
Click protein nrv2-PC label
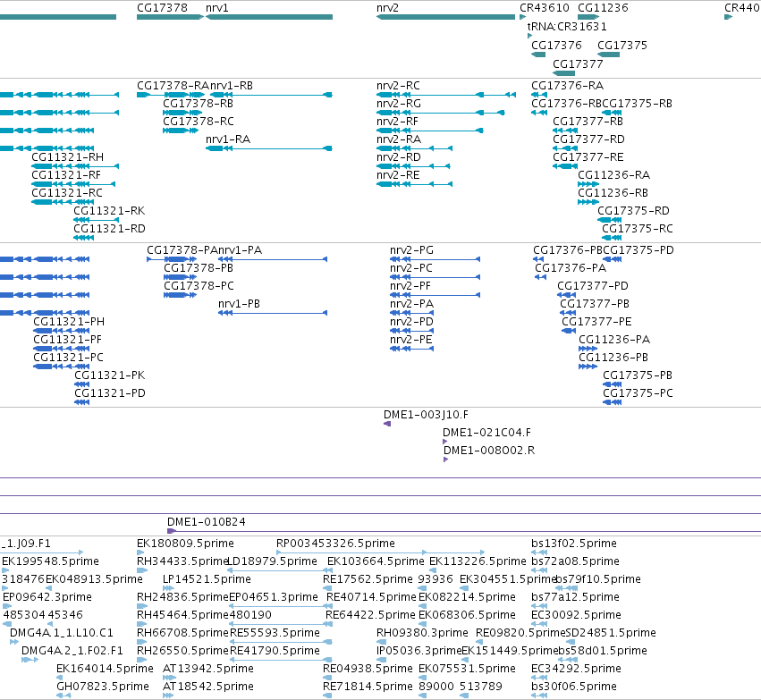410,268
